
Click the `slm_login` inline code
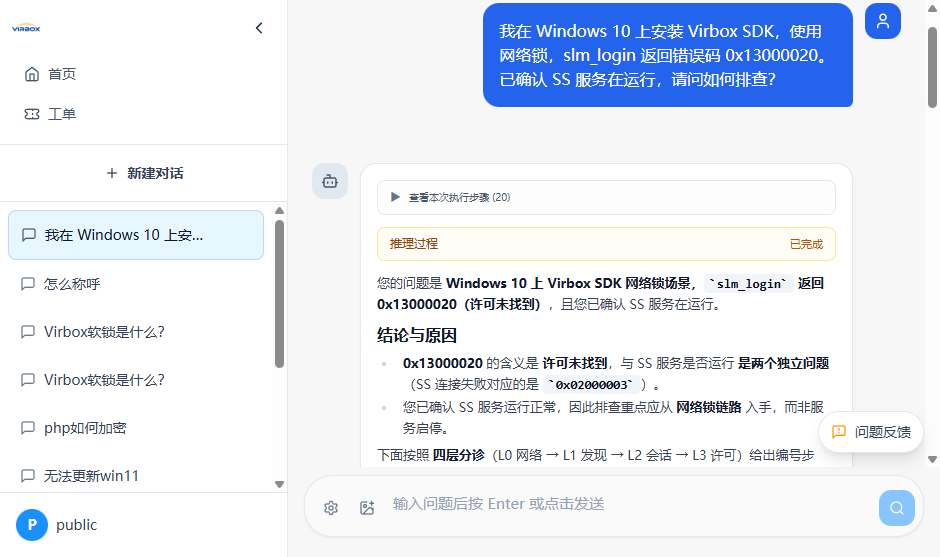748,284
